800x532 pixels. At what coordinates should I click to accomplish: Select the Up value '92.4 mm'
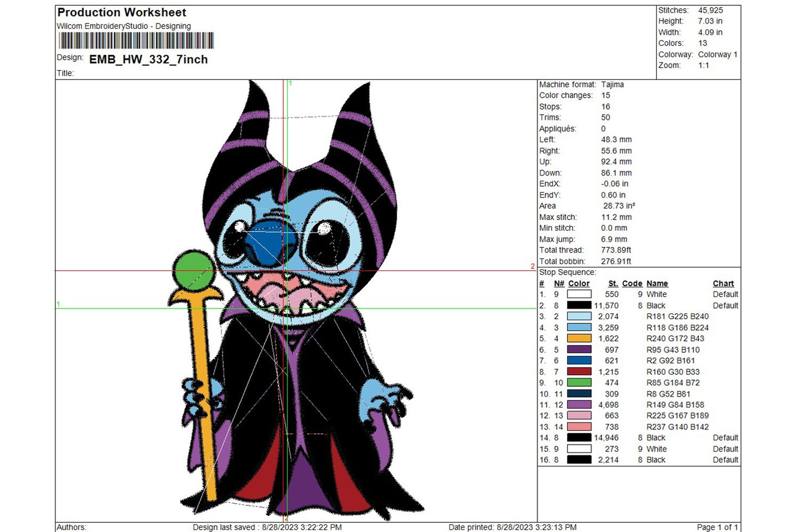click(617, 162)
